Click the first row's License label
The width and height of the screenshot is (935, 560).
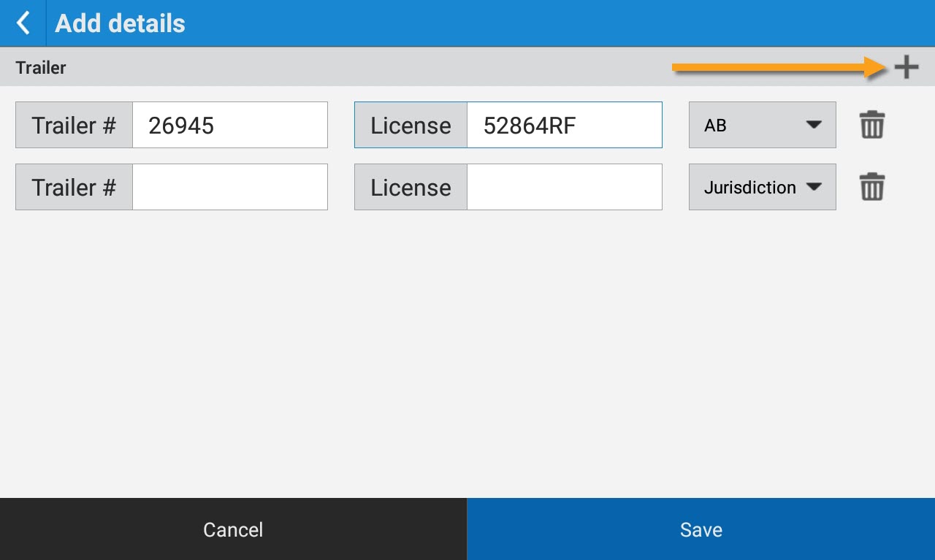click(411, 125)
